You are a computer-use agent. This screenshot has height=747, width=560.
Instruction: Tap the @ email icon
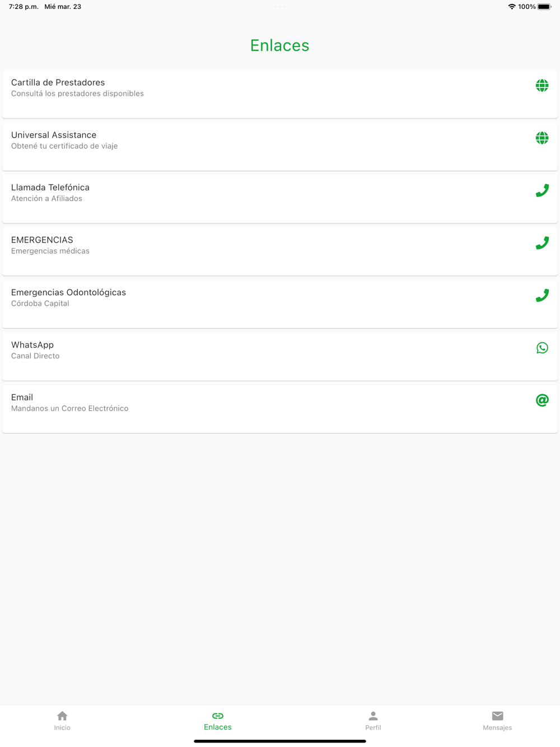click(542, 400)
